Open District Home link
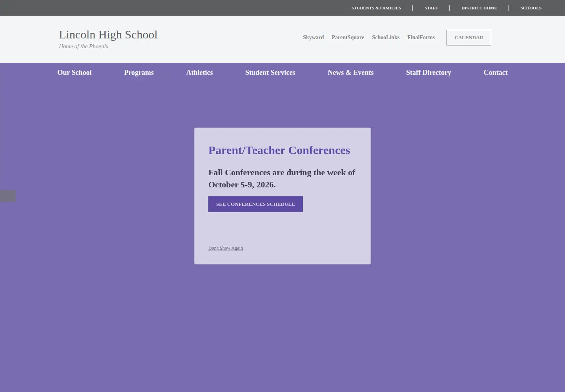This screenshot has height=392, width=565. click(x=479, y=8)
